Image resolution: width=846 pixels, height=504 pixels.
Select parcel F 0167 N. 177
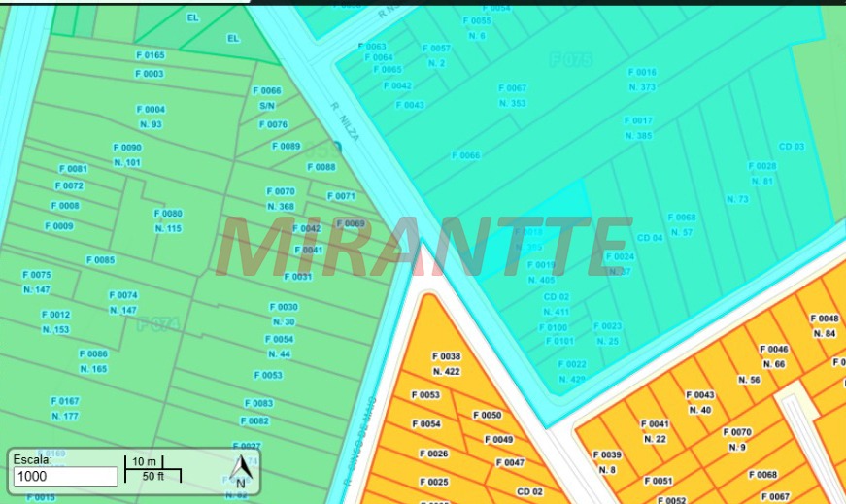tap(64, 408)
